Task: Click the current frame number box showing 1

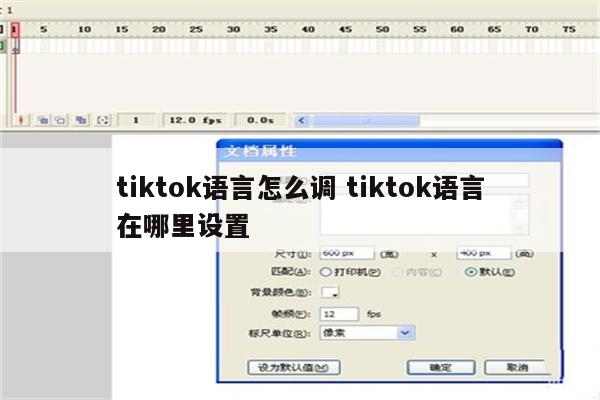Action: (x=136, y=120)
